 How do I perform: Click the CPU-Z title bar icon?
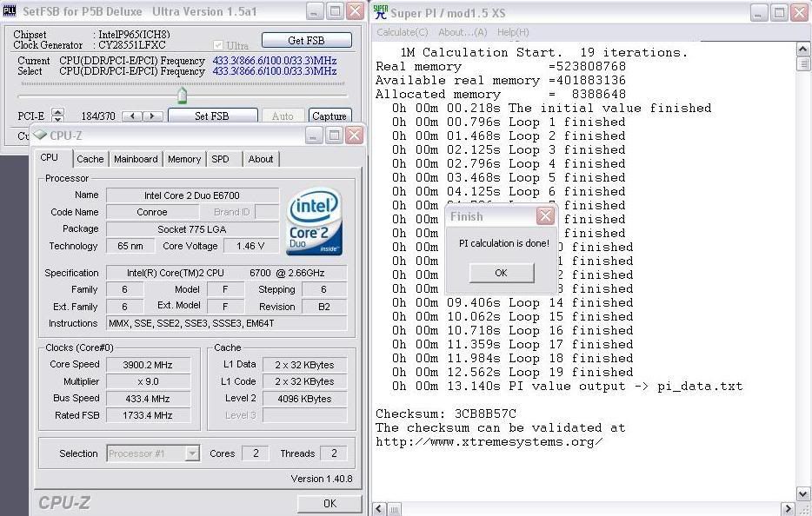tap(40, 136)
